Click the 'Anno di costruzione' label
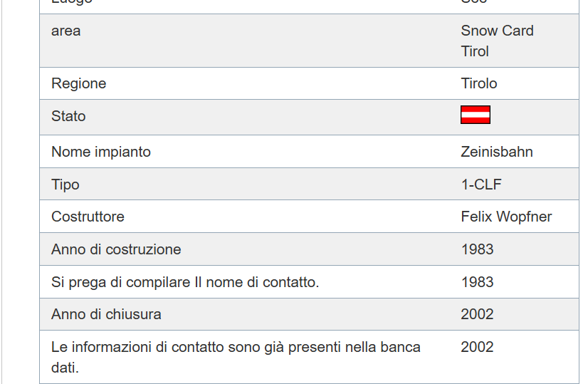The image size is (588, 384). [116, 249]
